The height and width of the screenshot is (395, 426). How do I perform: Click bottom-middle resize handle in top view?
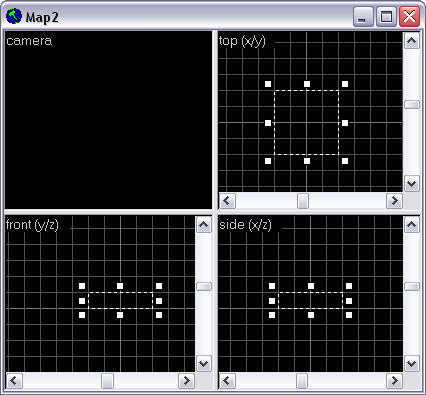click(307, 161)
